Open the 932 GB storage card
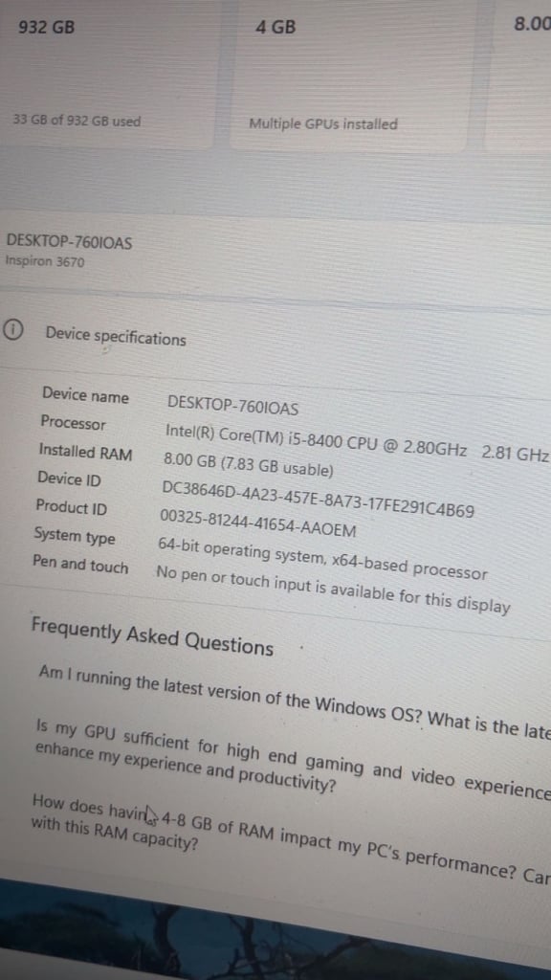 click(106, 74)
